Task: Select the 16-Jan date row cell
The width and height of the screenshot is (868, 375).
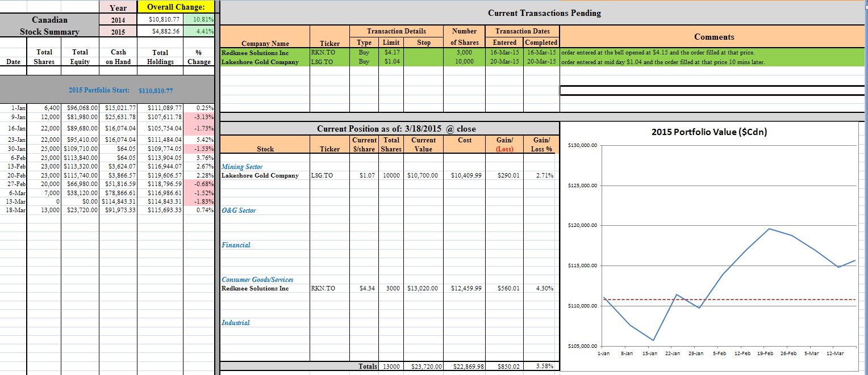Action: click(x=14, y=128)
